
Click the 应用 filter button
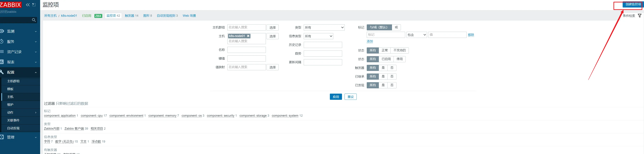coord(335,97)
